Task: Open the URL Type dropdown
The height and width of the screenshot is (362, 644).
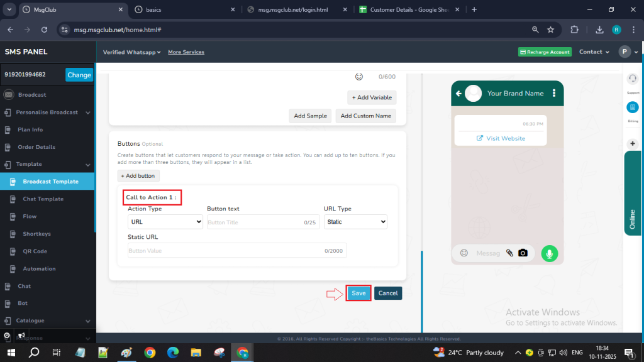Action: (x=356, y=222)
